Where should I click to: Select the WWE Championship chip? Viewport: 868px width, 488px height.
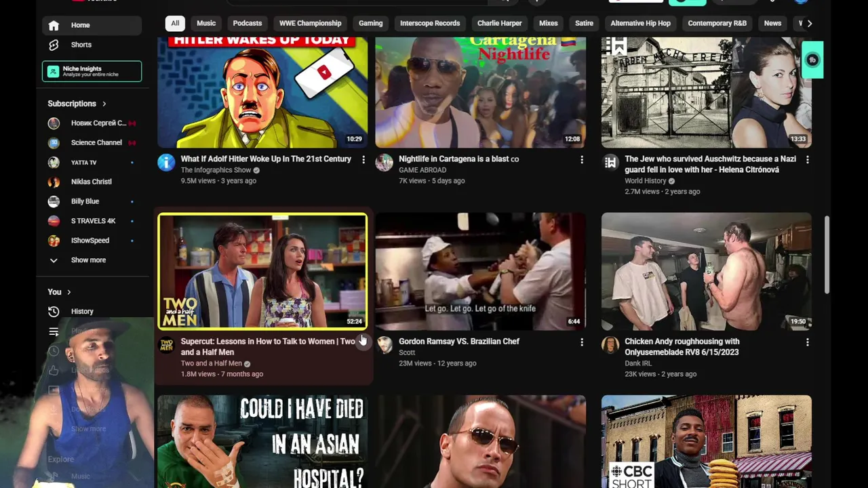(x=310, y=23)
